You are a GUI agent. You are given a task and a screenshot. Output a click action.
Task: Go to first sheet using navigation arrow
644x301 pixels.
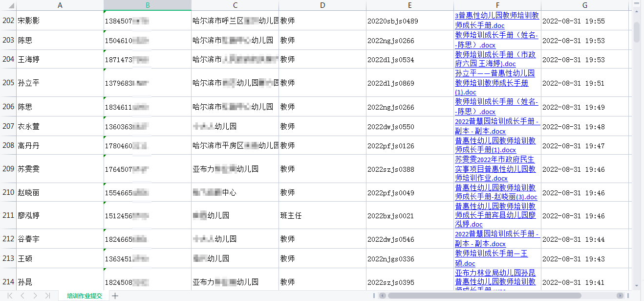pos(10,296)
